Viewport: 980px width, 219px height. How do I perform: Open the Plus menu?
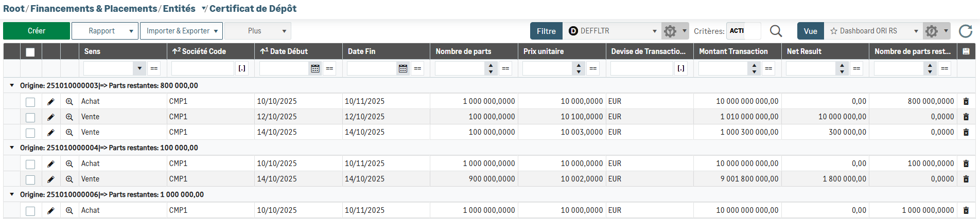click(x=257, y=31)
